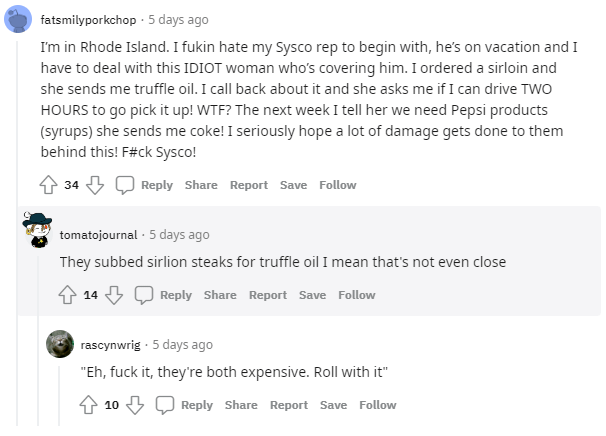Click rascynwrig's avatar picture
The height and width of the screenshot is (436, 606).
[x=60, y=344]
